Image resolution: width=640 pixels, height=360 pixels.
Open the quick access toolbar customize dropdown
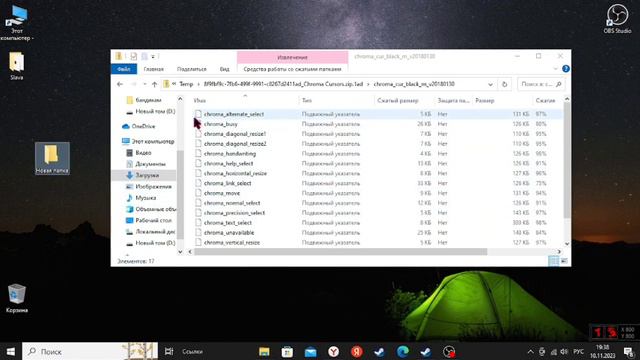click(x=153, y=56)
